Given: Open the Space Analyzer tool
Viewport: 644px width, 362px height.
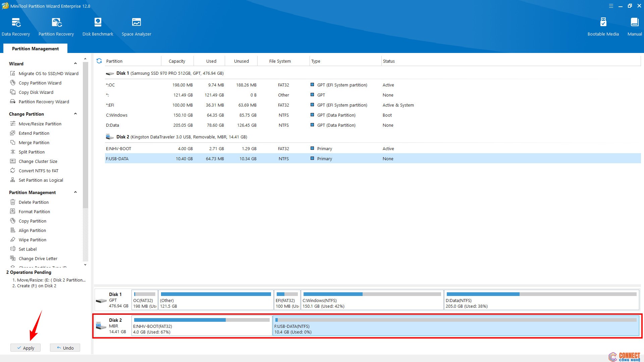Looking at the screenshot, I should click(x=136, y=27).
